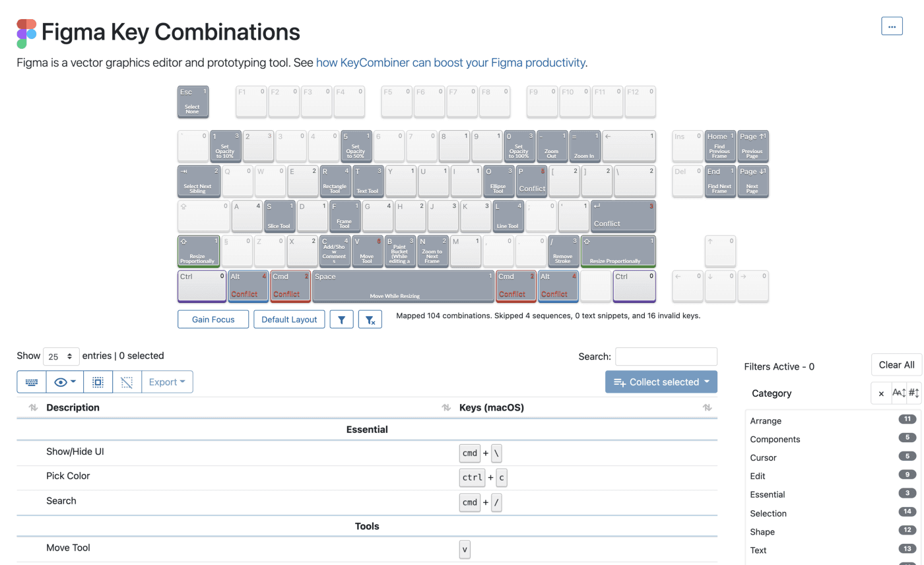Sort categories by count icon
Viewport: 924px width, 565px height.
point(914,393)
